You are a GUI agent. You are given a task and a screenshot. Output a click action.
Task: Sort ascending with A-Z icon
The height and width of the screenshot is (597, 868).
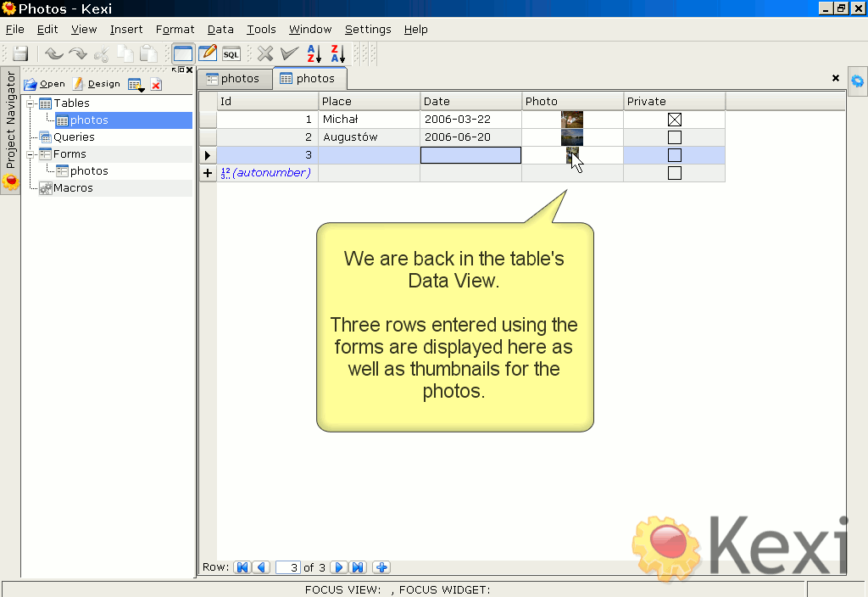point(314,54)
